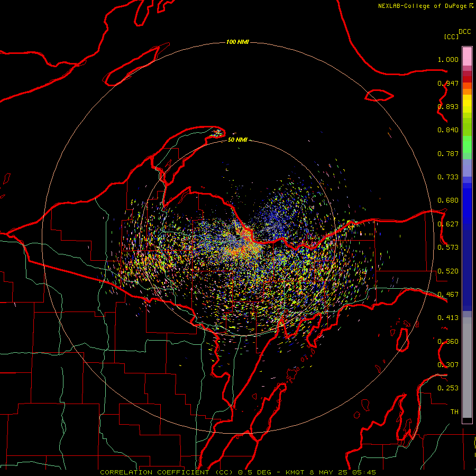Click the 0.413 value on the color scale
The height and width of the screenshot is (476, 476).
pos(448,318)
